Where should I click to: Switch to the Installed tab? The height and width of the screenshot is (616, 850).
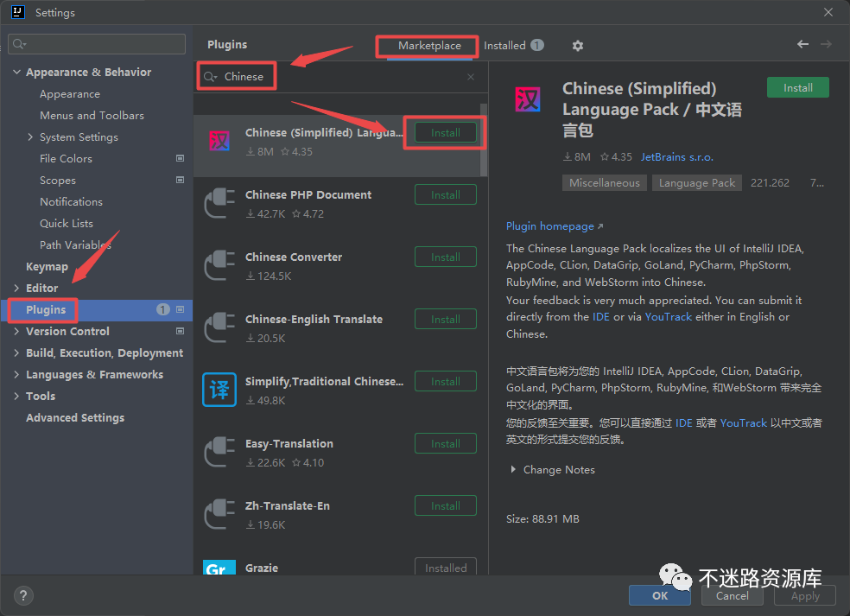tap(504, 46)
